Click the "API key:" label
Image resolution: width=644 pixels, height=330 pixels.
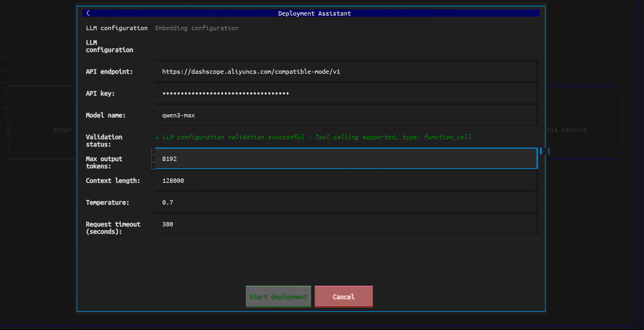[x=100, y=93]
